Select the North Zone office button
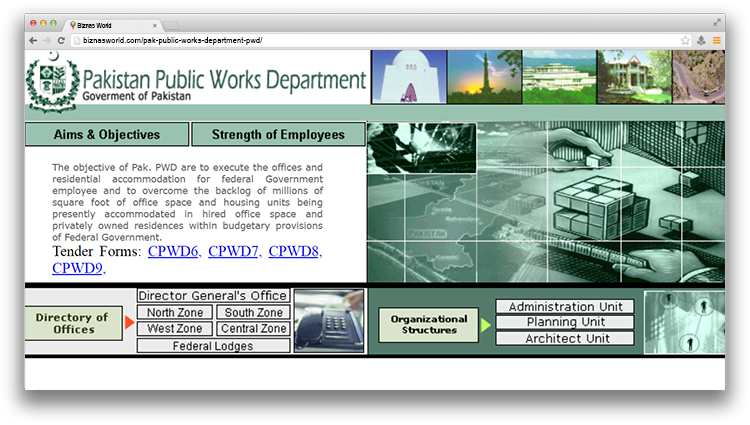 tap(175, 312)
